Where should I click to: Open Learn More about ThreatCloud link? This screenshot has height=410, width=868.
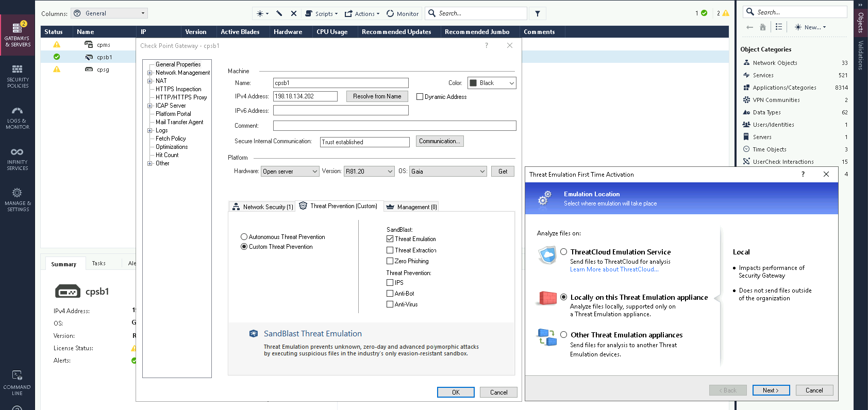614,269
